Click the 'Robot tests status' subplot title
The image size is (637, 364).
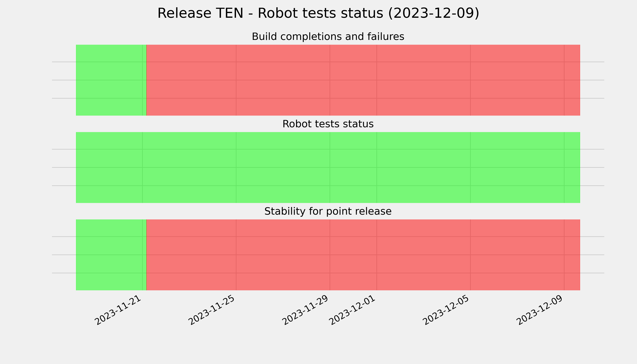click(328, 124)
